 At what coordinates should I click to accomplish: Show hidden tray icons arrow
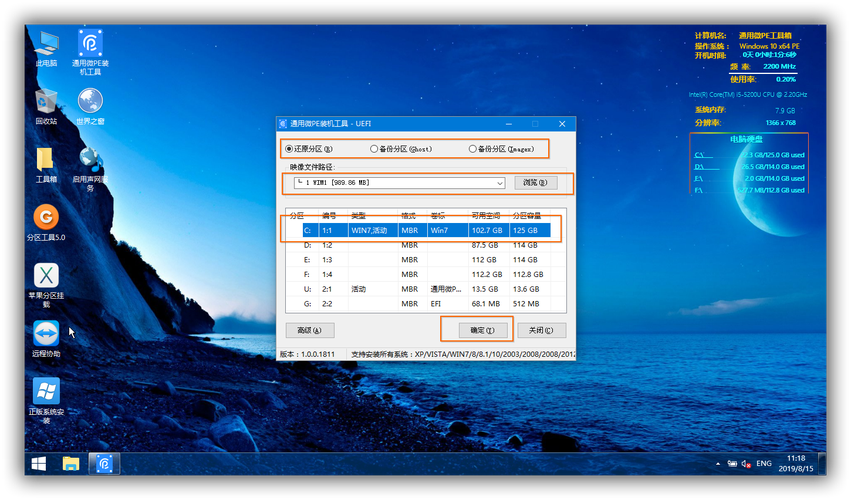718,464
